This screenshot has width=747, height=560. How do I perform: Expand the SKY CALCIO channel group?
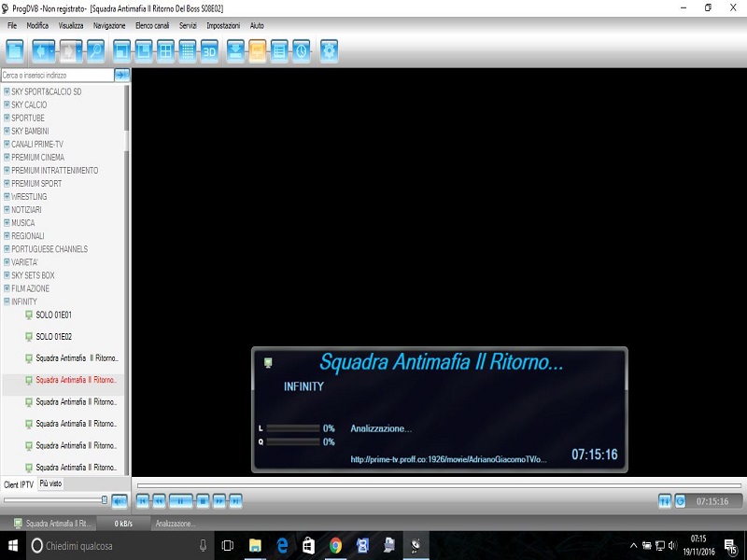pyautogui.click(x=7, y=105)
